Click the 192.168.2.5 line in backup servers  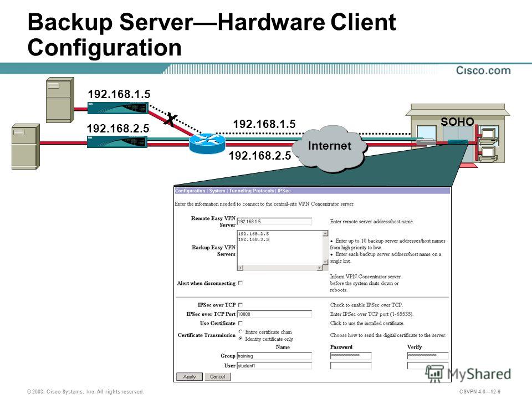(253, 234)
